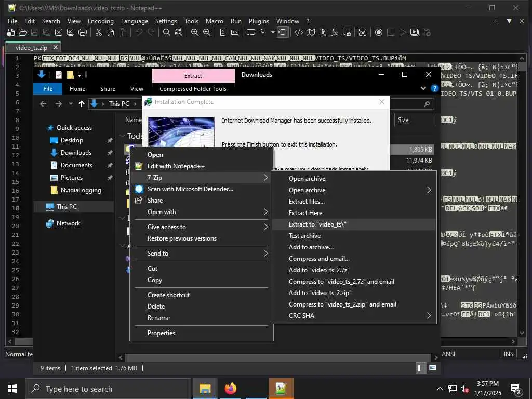Click the Size column header in Explorer
The width and height of the screenshot is (532, 399).
(x=403, y=120)
